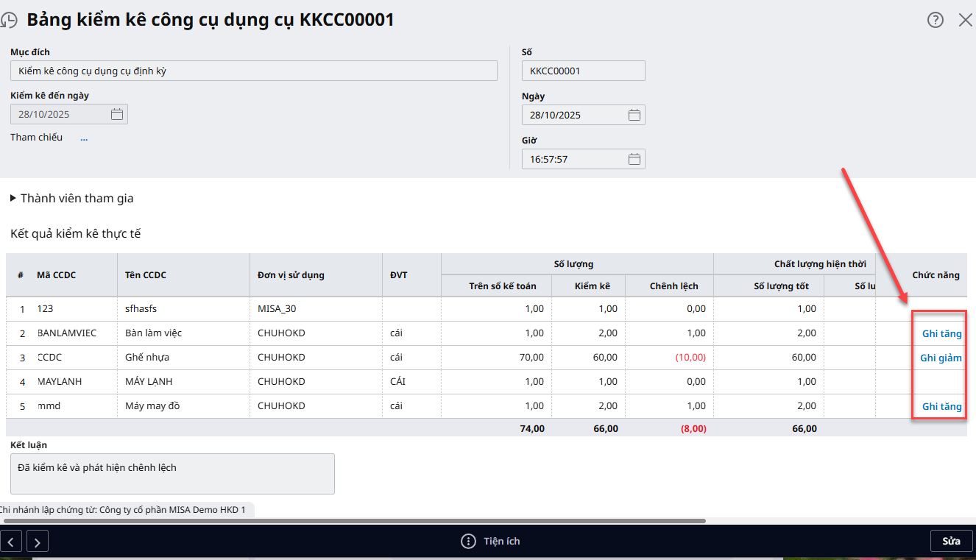Open the history clock icon beside title
Image resolution: width=976 pixels, height=560 pixels.
9,21
